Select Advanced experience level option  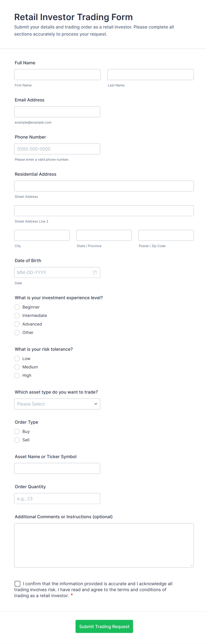(17, 324)
